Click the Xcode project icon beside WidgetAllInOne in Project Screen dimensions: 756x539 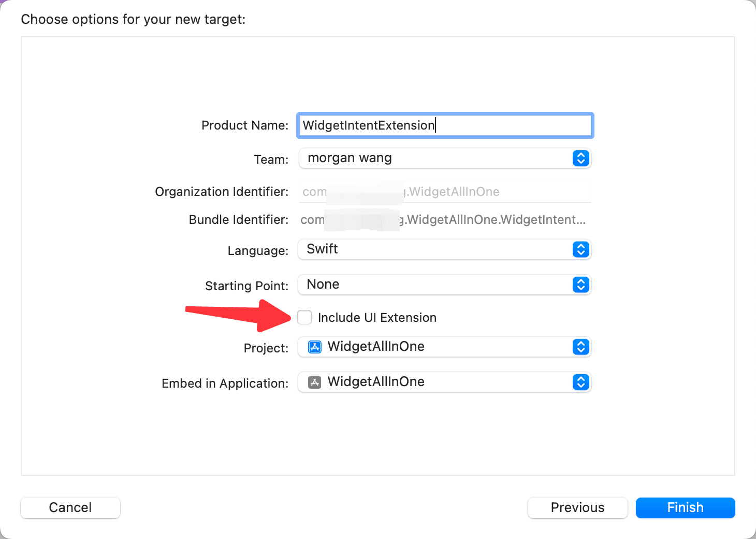(314, 347)
